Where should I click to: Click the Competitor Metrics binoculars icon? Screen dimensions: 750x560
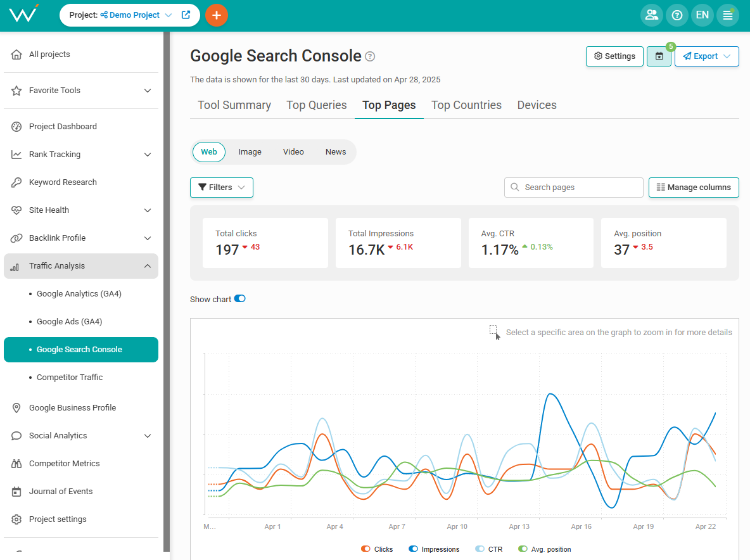pos(16,464)
